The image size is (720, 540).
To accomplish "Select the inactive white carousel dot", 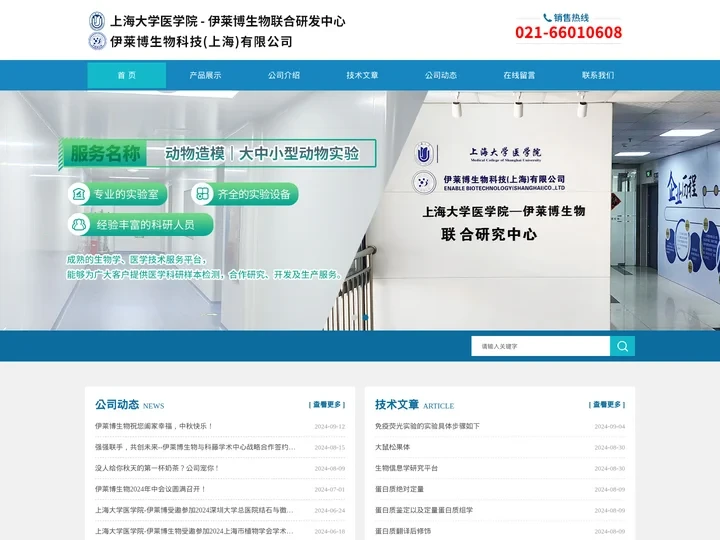I will [x=354, y=317].
